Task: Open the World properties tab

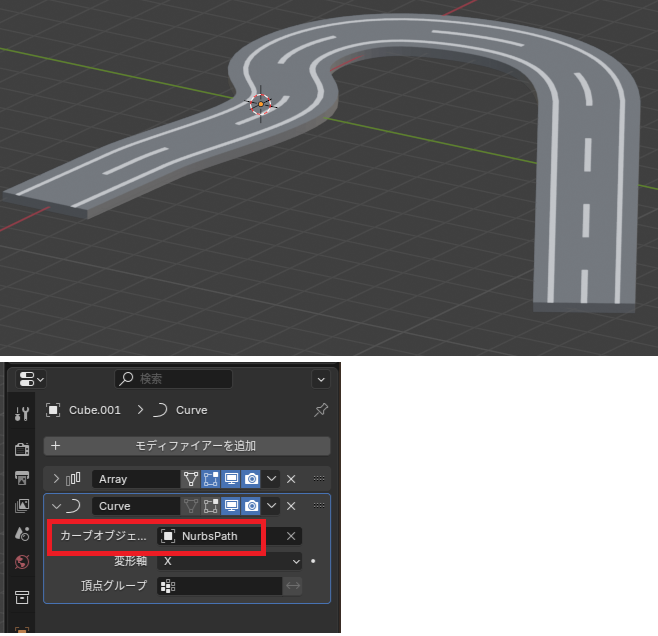Action: click(x=22, y=562)
